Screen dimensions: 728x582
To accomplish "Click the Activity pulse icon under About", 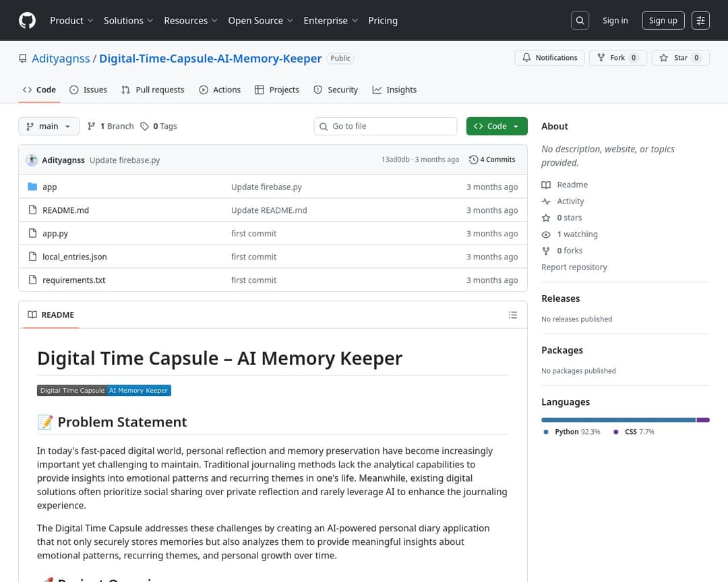I will coord(547,201).
